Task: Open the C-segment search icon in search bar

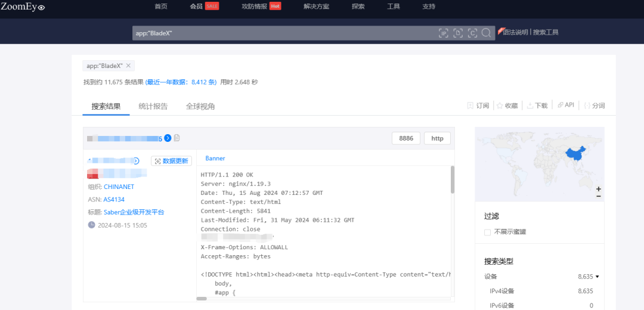Action: 472,33
